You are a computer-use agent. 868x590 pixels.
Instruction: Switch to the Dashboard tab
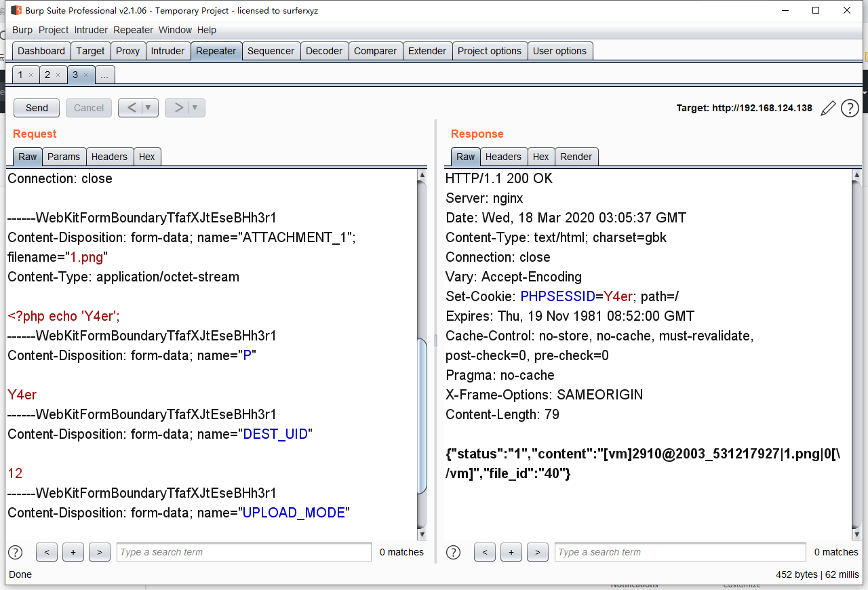pos(41,51)
